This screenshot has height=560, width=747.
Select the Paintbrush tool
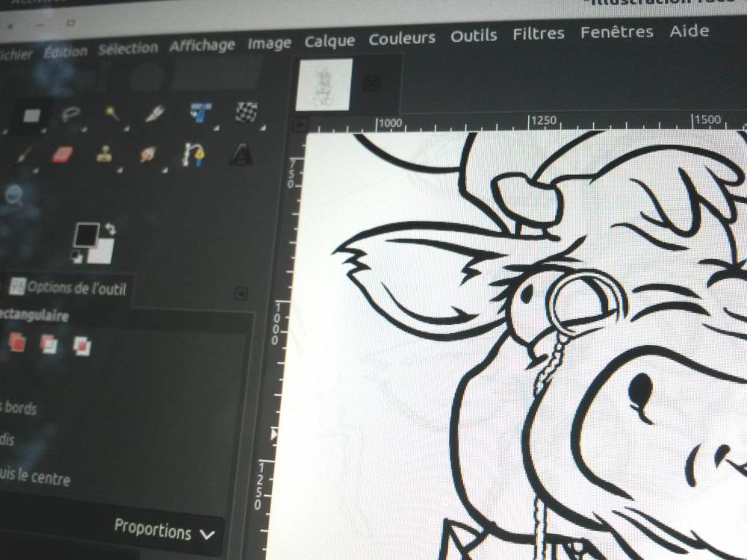(24, 155)
